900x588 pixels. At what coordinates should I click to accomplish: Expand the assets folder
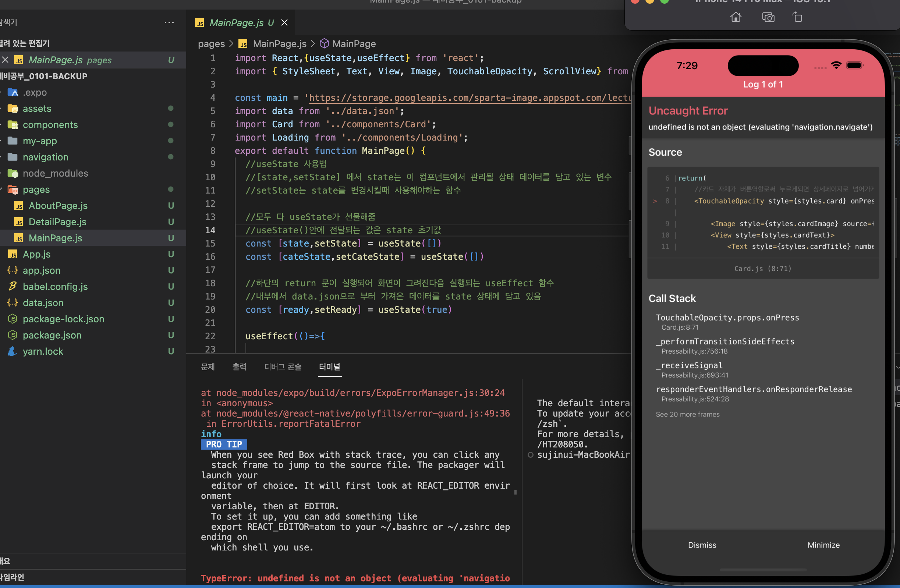(37, 109)
